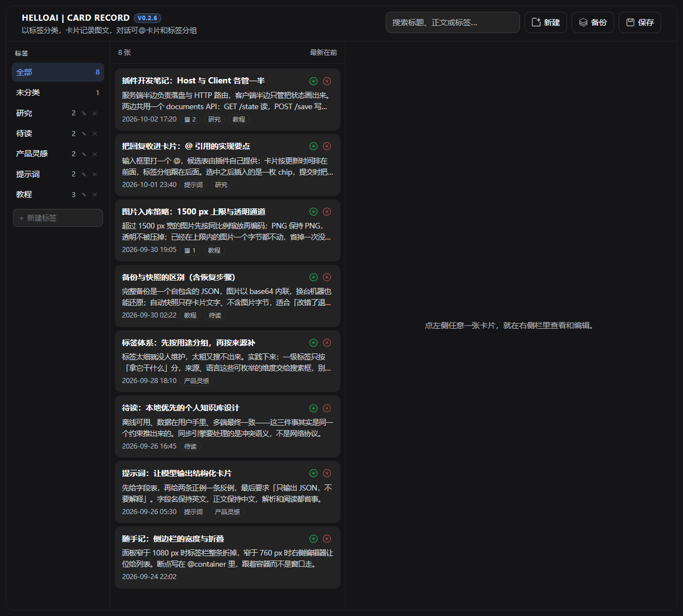Click the 新建标签 input field

coord(58,218)
